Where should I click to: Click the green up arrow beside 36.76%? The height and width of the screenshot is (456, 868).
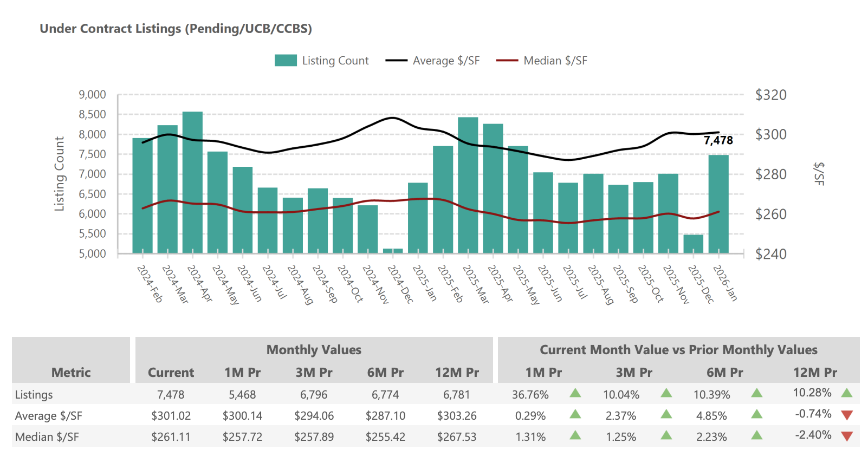(575, 393)
